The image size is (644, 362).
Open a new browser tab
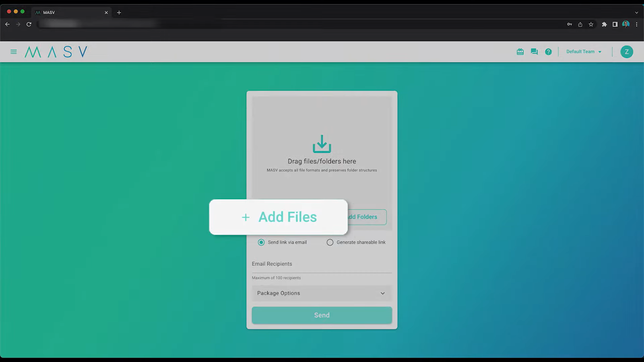119,12
